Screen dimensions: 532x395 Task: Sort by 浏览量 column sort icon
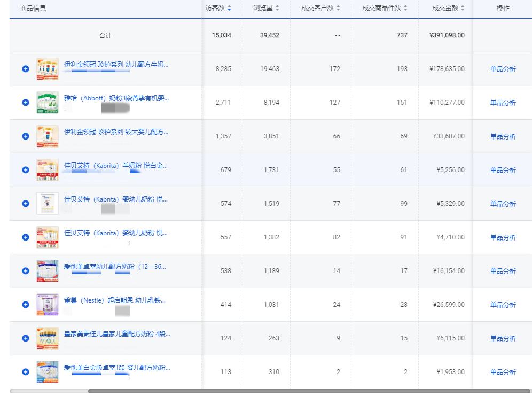[277, 8]
